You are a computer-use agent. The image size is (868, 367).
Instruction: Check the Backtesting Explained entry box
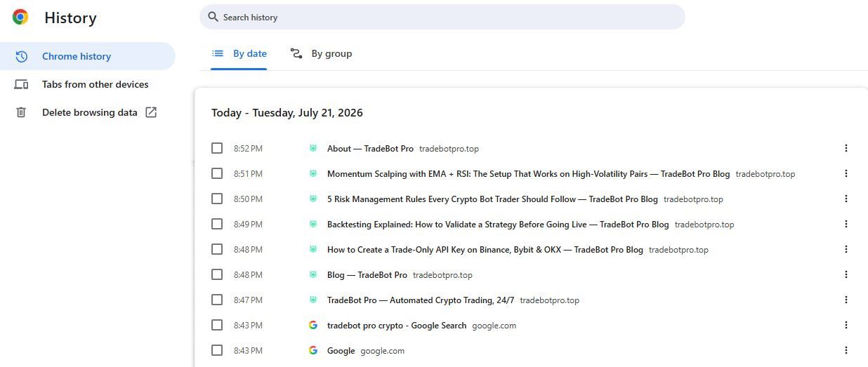pyautogui.click(x=217, y=224)
